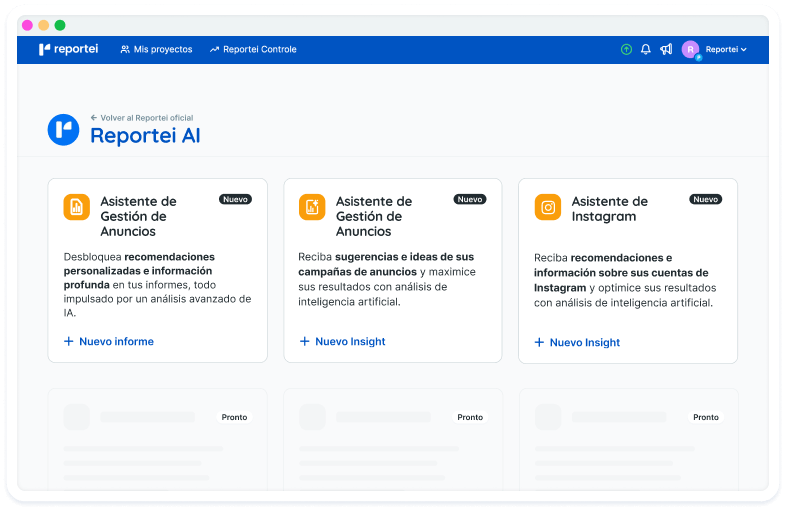Click Nuevo informe link
Viewport: 786px width, 511px height.
click(x=109, y=342)
